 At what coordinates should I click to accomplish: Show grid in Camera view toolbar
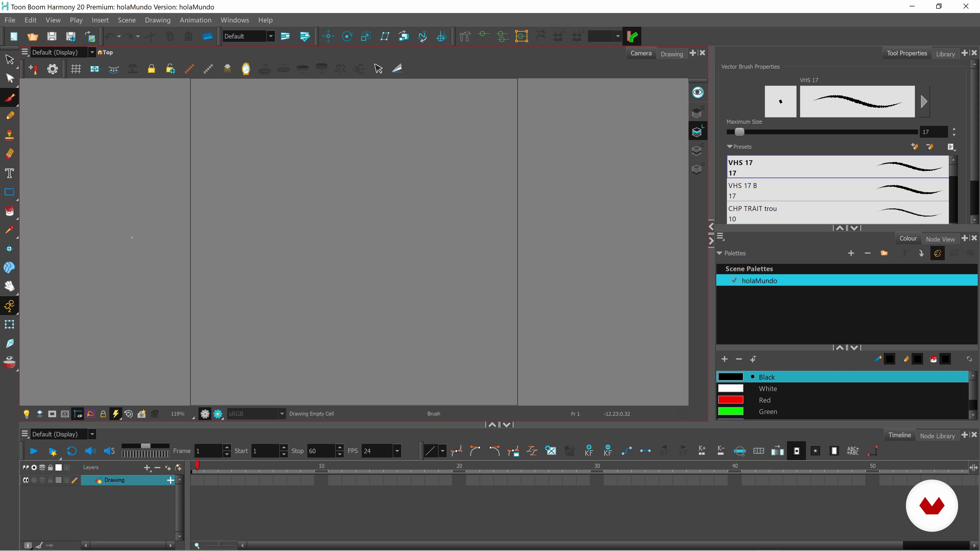tap(76, 69)
